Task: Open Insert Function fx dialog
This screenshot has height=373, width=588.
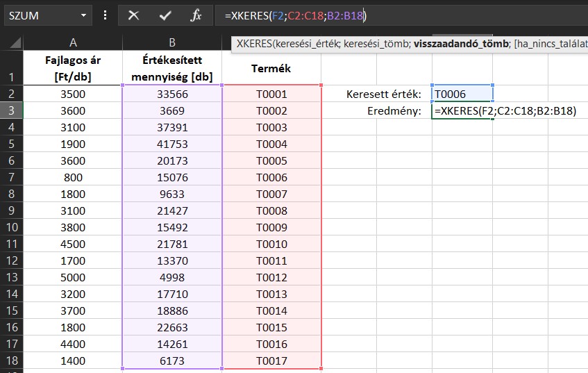Action: click(x=196, y=15)
